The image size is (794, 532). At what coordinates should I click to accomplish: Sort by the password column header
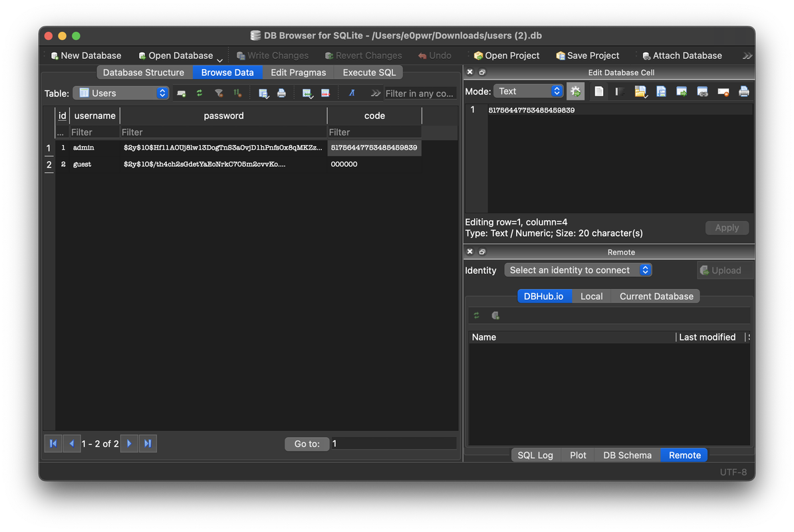coord(223,116)
